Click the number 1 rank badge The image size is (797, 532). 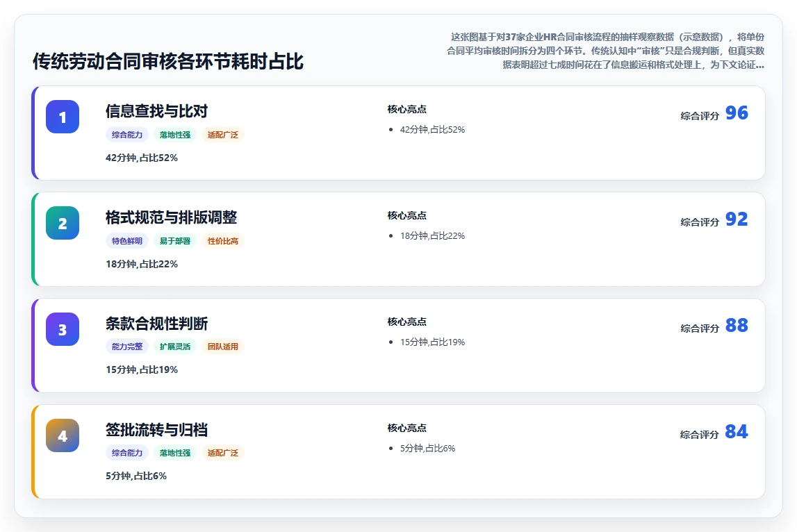(63, 117)
